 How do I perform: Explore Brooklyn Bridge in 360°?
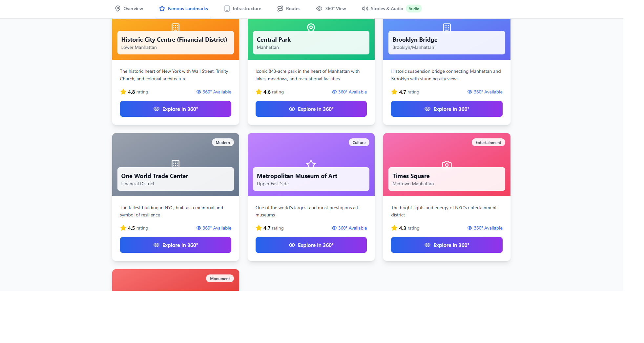click(x=447, y=109)
